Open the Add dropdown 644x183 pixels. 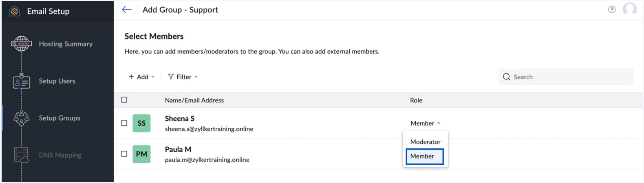[x=141, y=77]
